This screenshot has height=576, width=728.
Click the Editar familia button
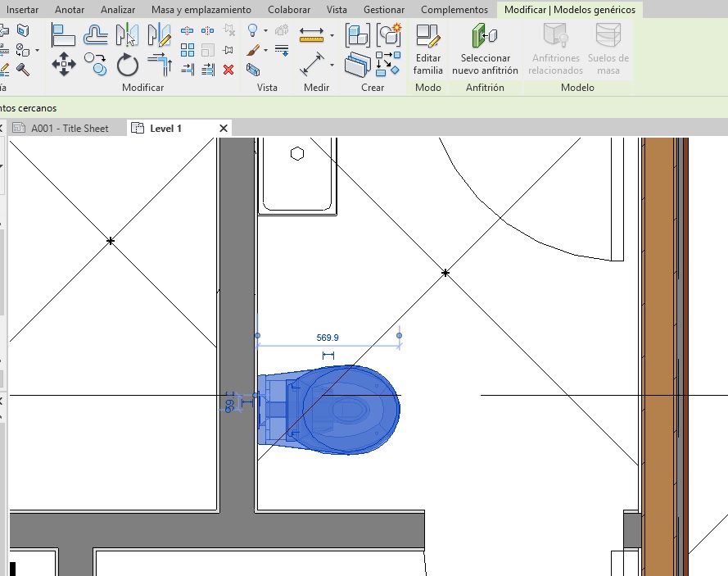427,50
